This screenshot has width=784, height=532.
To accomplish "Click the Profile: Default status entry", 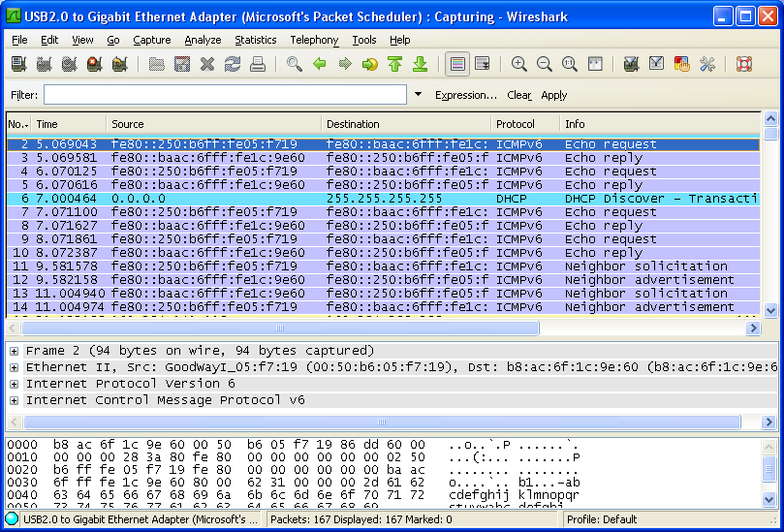I will (x=602, y=519).
